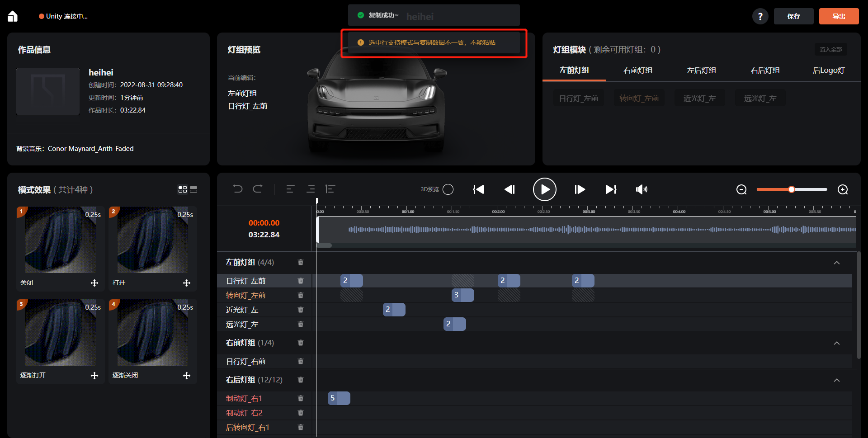Delete the 日行灯_左前 track
868x438 pixels.
(x=301, y=281)
